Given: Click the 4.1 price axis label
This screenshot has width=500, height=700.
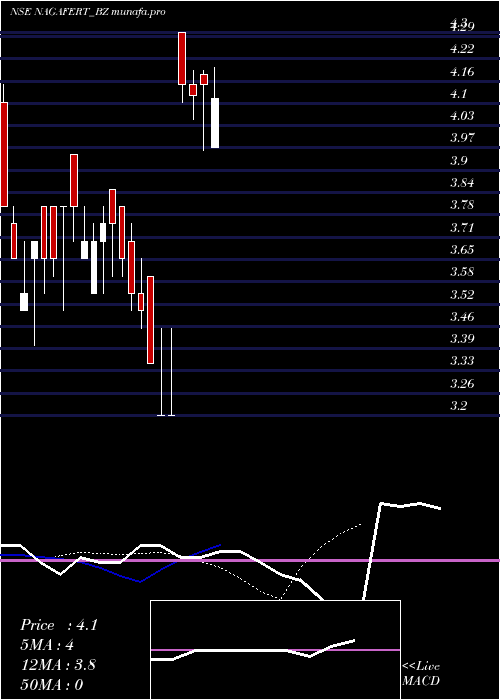Looking at the screenshot, I should click(458, 94).
